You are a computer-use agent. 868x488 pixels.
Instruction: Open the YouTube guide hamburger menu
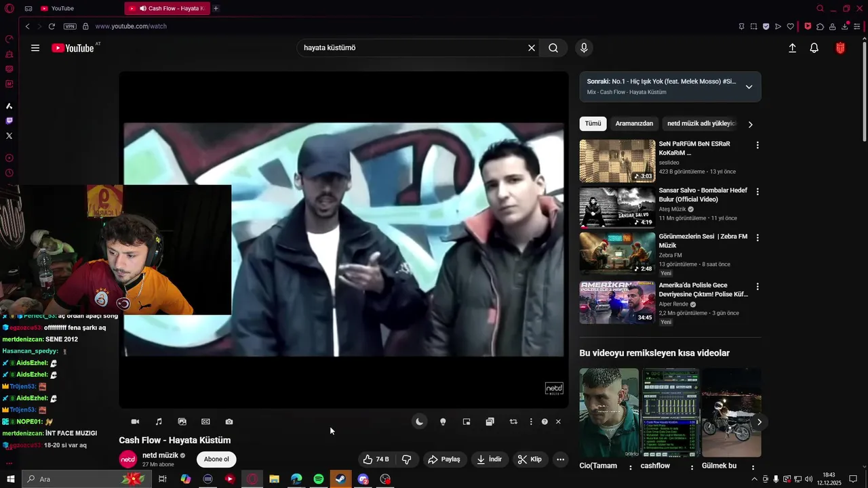pyautogui.click(x=35, y=48)
